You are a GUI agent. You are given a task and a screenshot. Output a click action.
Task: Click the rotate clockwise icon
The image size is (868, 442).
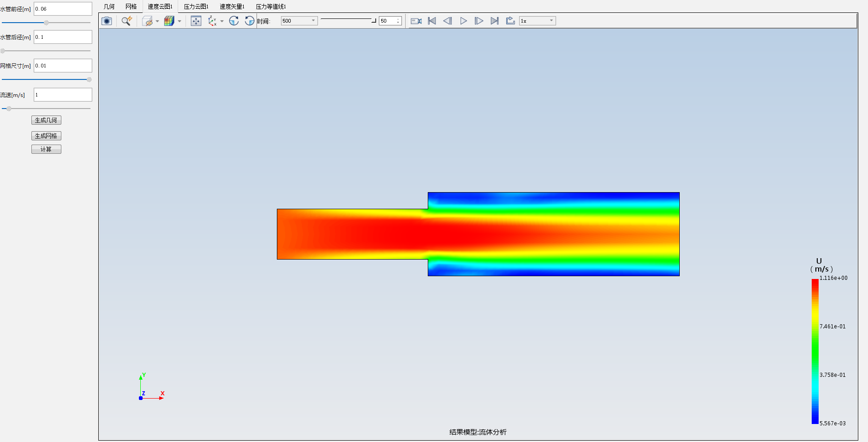tap(234, 21)
